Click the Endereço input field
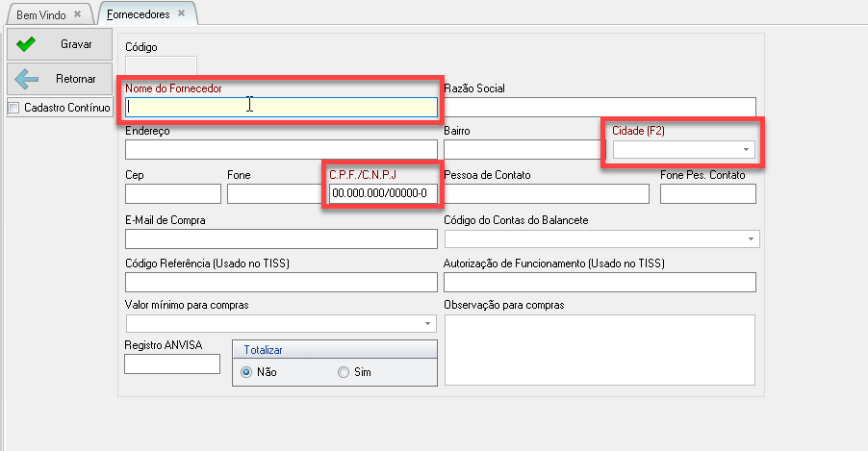868x451 pixels. [x=281, y=149]
